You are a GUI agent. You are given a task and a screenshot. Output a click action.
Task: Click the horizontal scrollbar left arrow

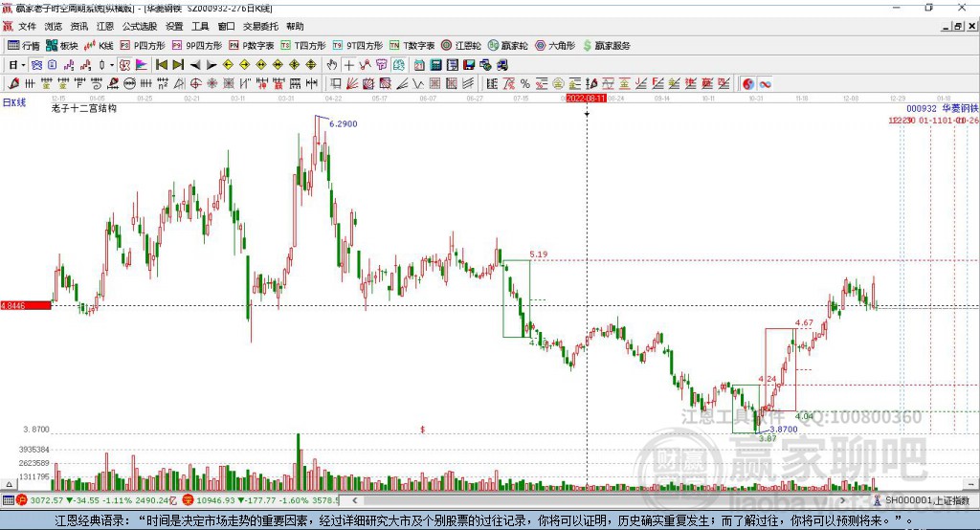[354, 500]
